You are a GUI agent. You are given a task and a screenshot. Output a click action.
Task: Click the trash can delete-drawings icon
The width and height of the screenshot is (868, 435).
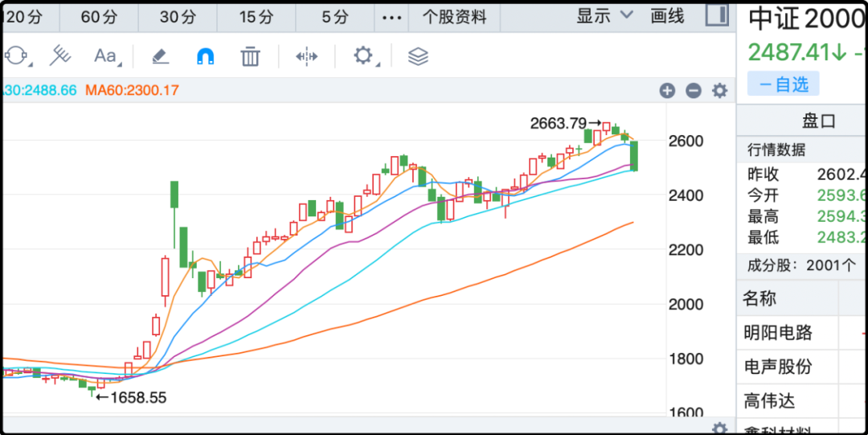[251, 55]
